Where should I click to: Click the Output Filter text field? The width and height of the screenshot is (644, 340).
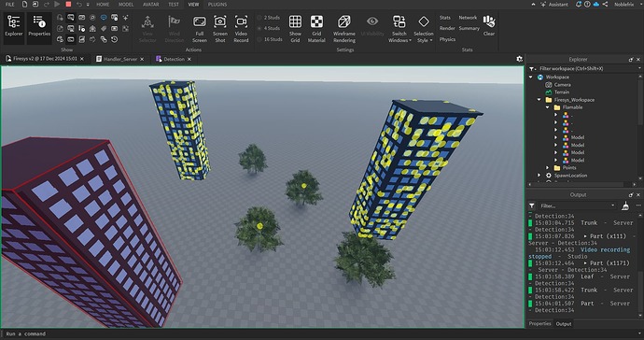(x=577, y=205)
